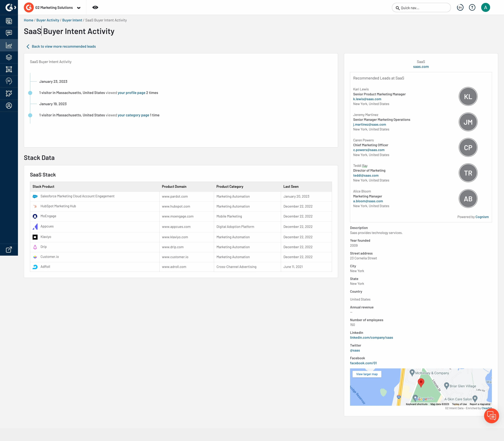Click the AdRoll product icon

(x=35, y=267)
